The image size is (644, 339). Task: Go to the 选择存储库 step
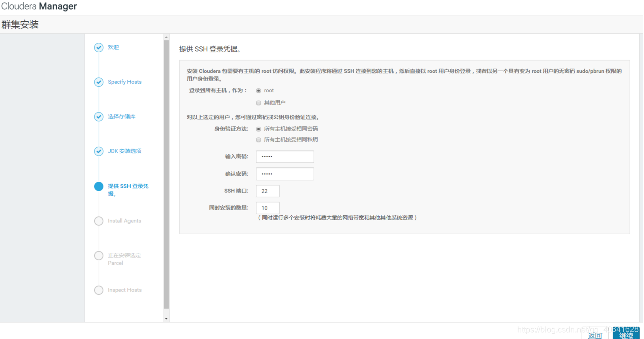pos(121,116)
